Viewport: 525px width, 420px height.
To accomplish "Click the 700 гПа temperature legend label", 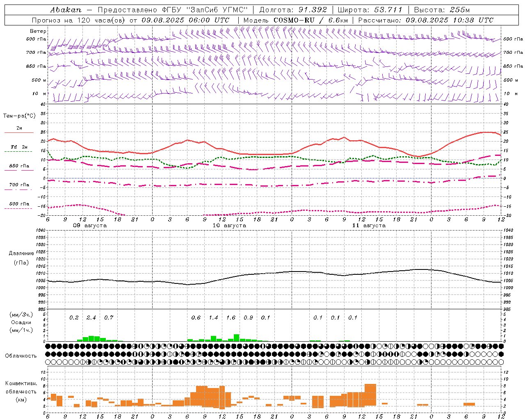I will [x=19, y=185].
